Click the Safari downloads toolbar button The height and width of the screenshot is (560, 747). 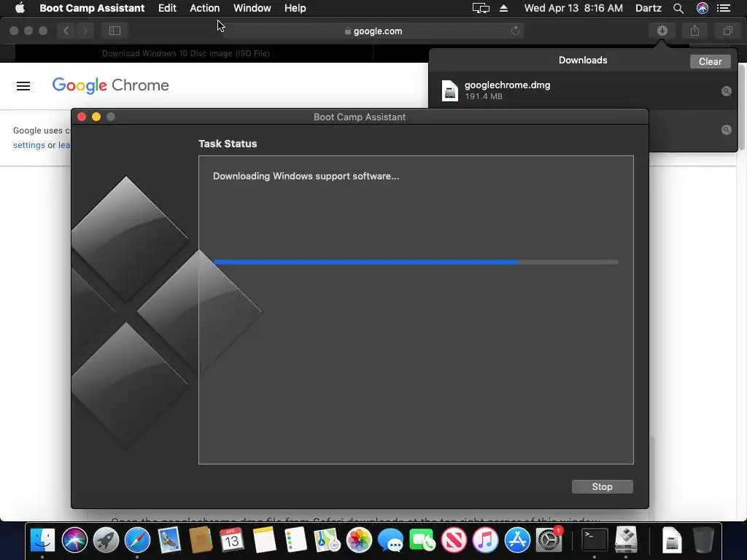662,31
